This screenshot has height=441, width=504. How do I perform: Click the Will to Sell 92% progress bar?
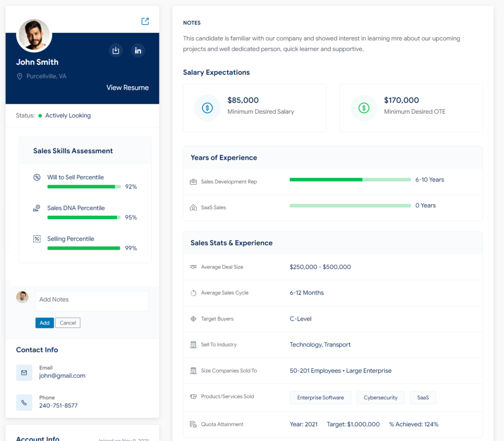point(84,186)
